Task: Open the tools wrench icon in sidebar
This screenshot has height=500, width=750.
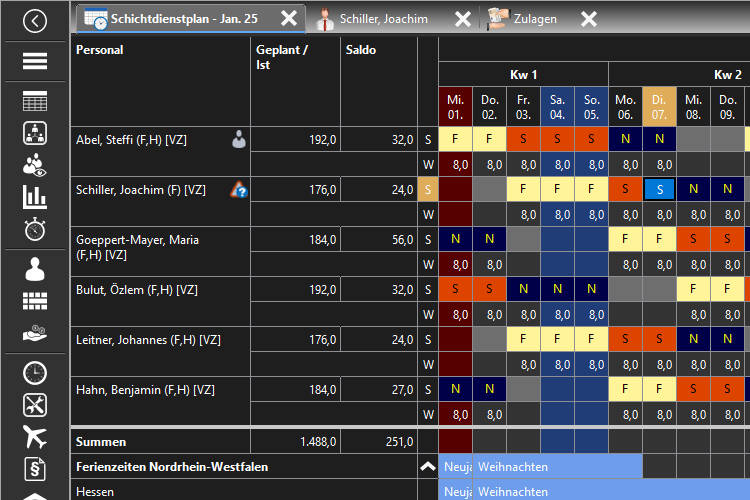Action: click(x=35, y=405)
